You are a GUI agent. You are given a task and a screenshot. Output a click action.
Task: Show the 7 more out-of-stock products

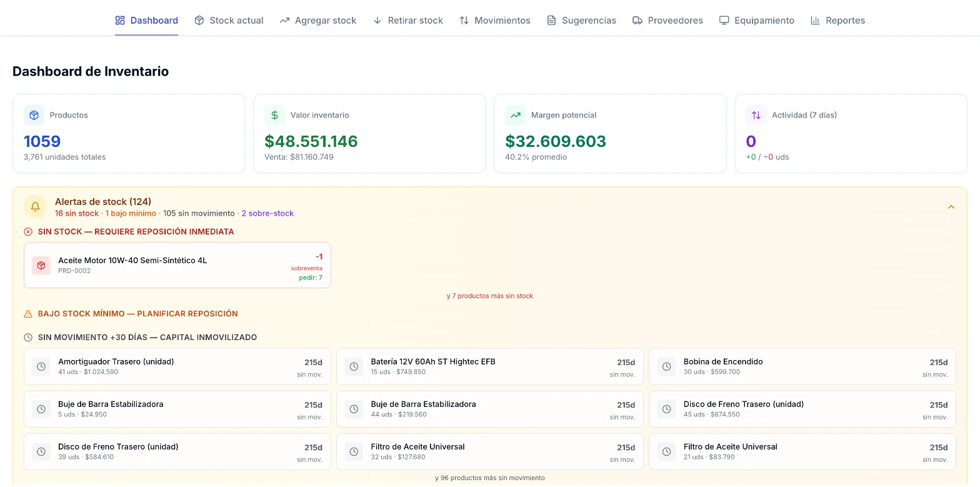tap(490, 296)
